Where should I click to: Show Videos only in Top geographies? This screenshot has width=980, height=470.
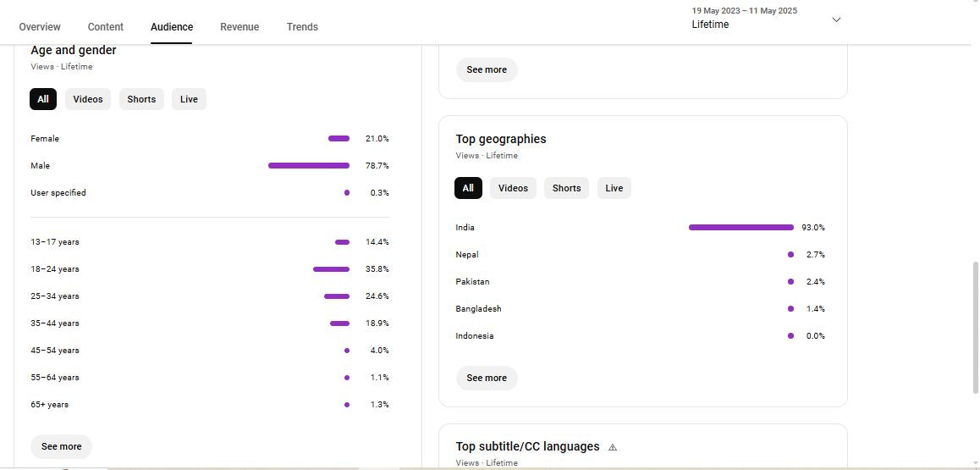click(513, 188)
